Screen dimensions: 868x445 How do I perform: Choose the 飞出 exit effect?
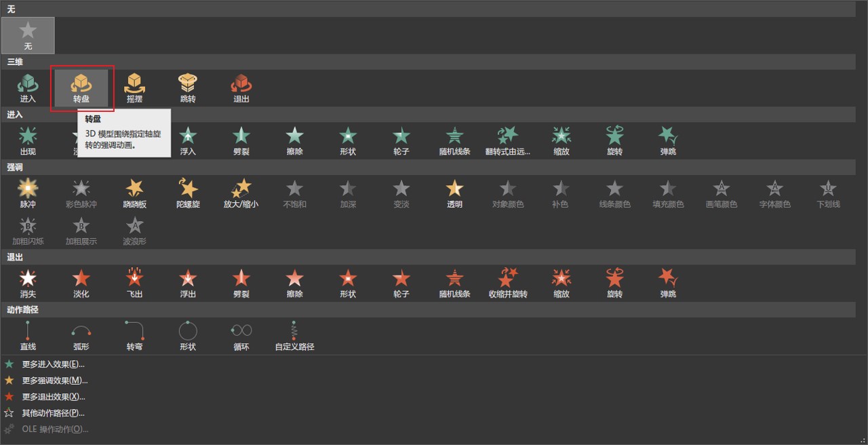click(x=134, y=283)
